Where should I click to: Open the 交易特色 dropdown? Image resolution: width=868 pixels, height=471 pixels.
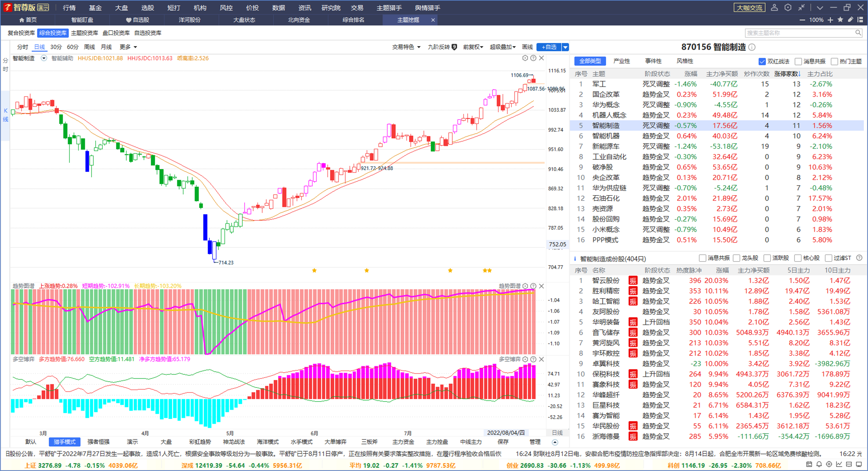[406, 47]
